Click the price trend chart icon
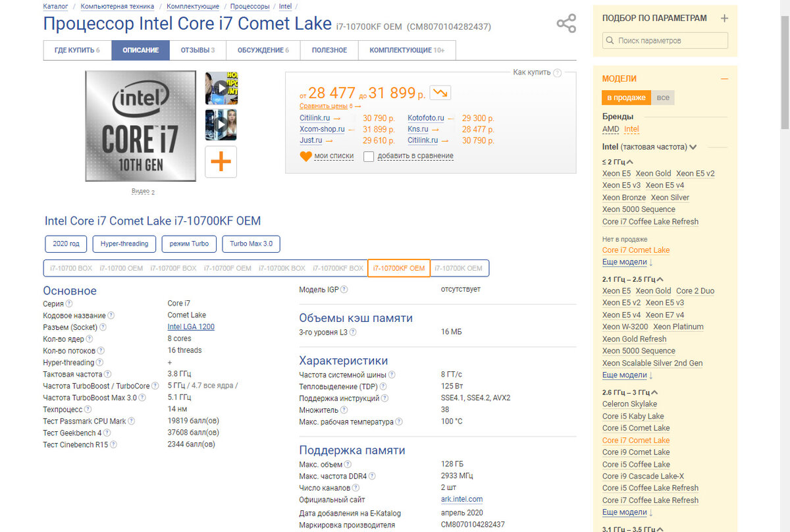790x532 pixels. click(440, 93)
